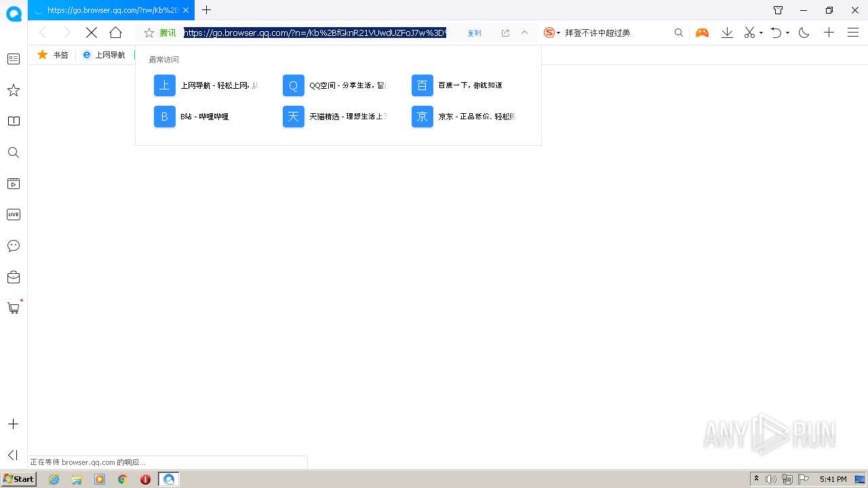This screenshot has height=488, width=868.
Task: Click the highlighted URL in address bar
Action: click(315, 33)
